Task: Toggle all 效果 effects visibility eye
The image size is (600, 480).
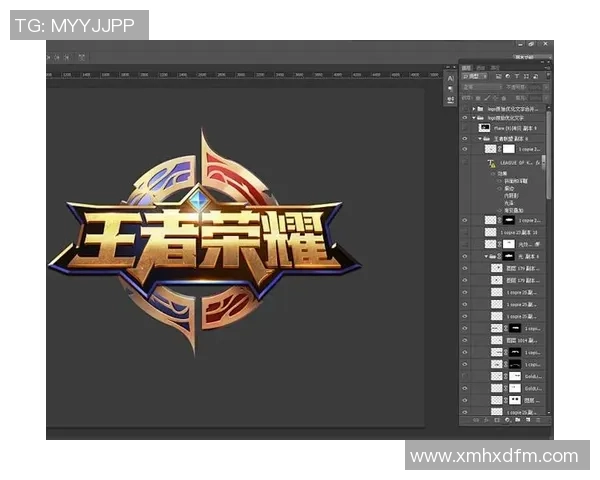Action: [x=493, y=174]
